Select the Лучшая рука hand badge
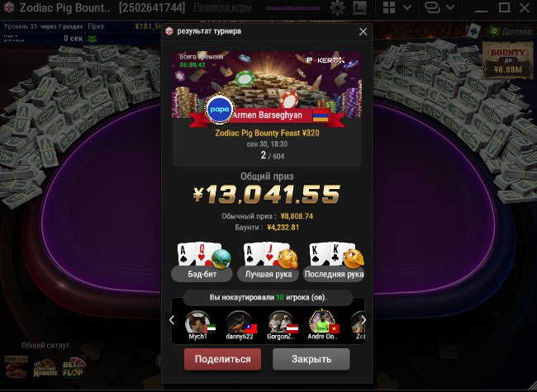The image size is (537, 392). [268, 274]
